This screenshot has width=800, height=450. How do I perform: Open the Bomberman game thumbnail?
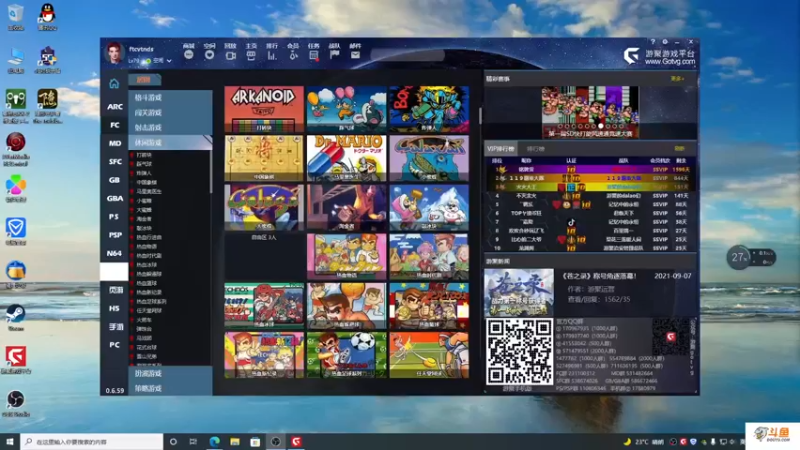pos(429,109)
